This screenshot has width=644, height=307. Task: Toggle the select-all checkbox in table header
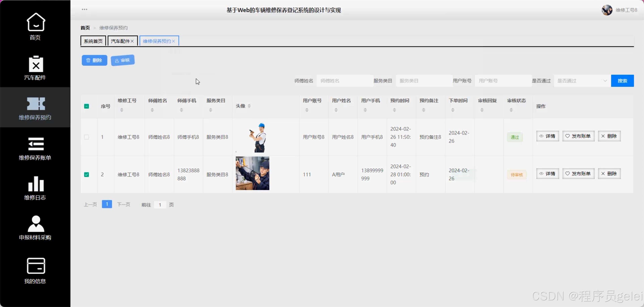[x=87, y=106]
